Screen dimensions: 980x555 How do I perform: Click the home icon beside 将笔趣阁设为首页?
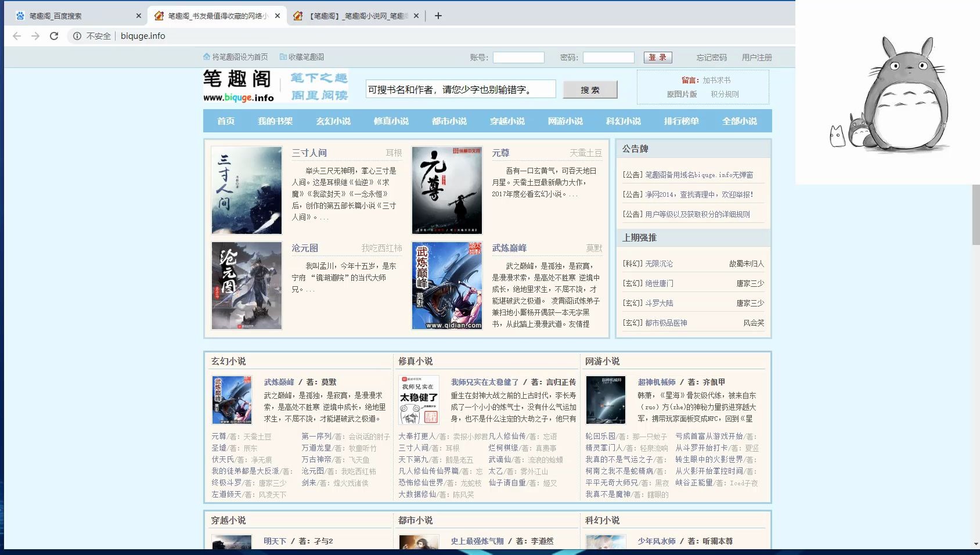tap(207, 56)
